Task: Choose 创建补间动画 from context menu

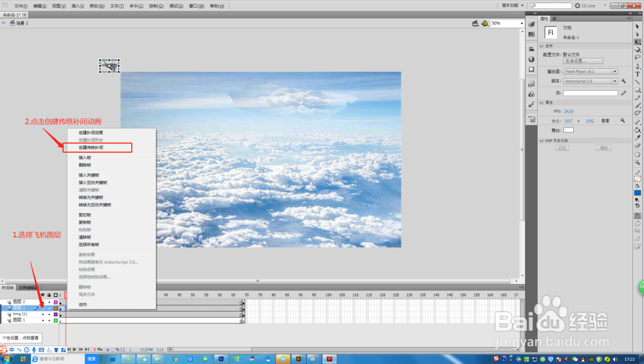Action: 91,133
